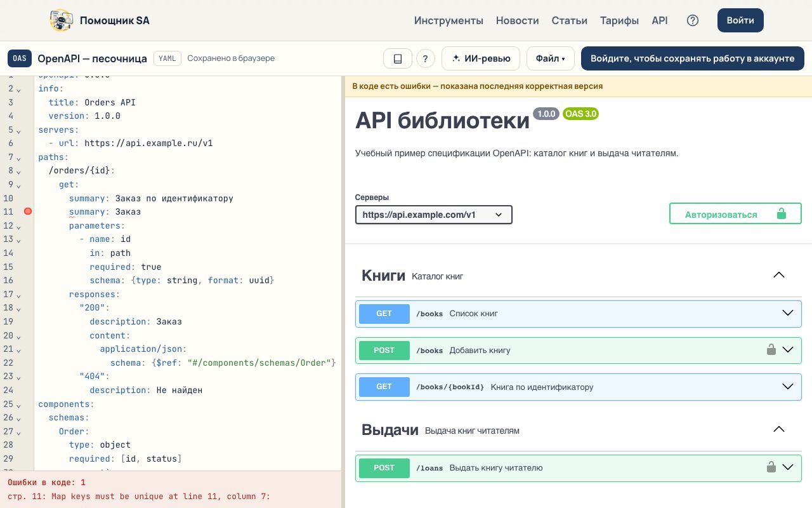Open the book documentation icon button
The image size is (812, 508).
pyautogui.click(x=398, y=58)
